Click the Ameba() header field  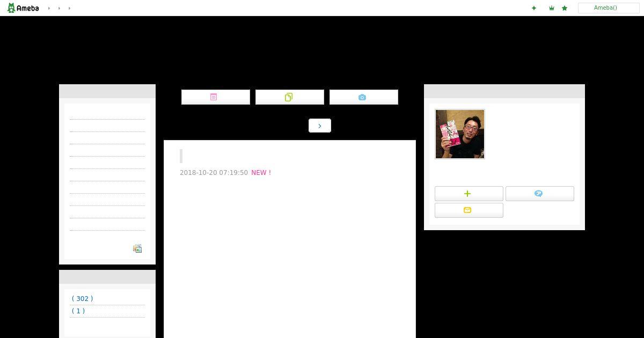point(609,8)
